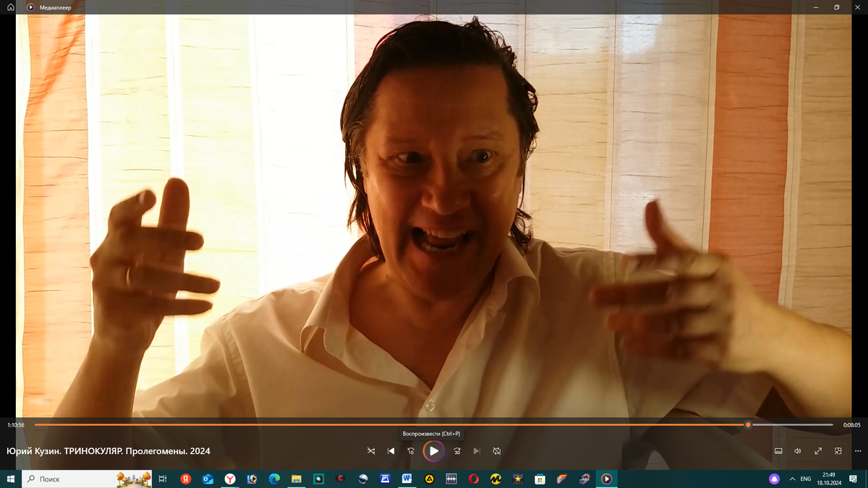Screen dimensions: 868x488
Task: Open the more options menu
Action: point(858,451)
